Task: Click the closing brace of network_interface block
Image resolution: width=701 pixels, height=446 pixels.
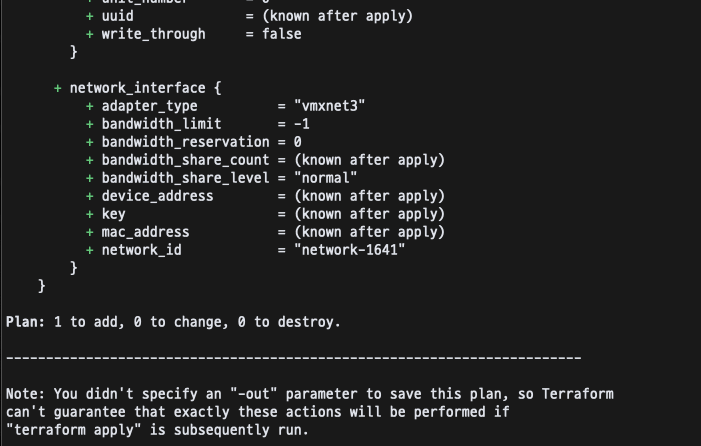Action: point(74,268)
